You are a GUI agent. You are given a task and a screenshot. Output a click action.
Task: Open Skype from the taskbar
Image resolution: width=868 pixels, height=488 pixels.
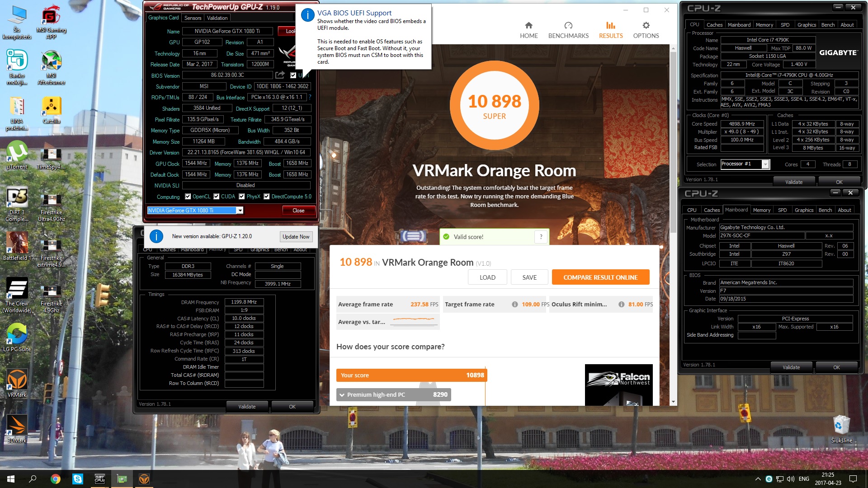[x=78, y=479]
